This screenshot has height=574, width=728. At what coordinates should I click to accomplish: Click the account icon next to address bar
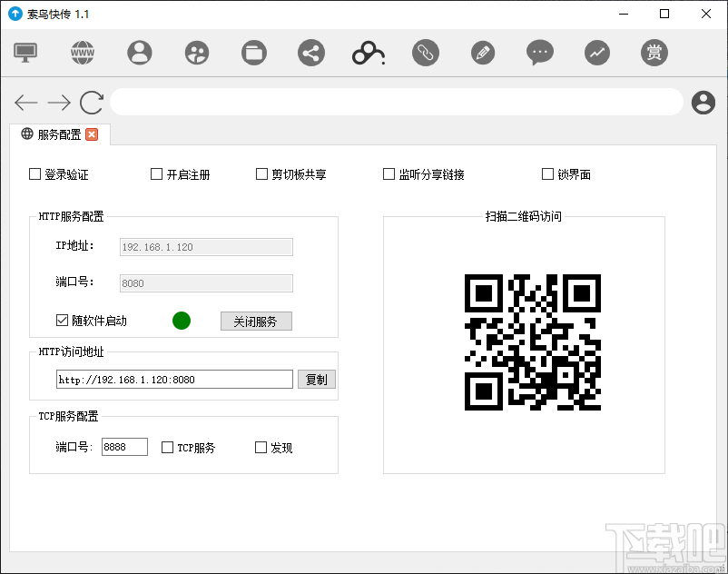tap(703, 102)
